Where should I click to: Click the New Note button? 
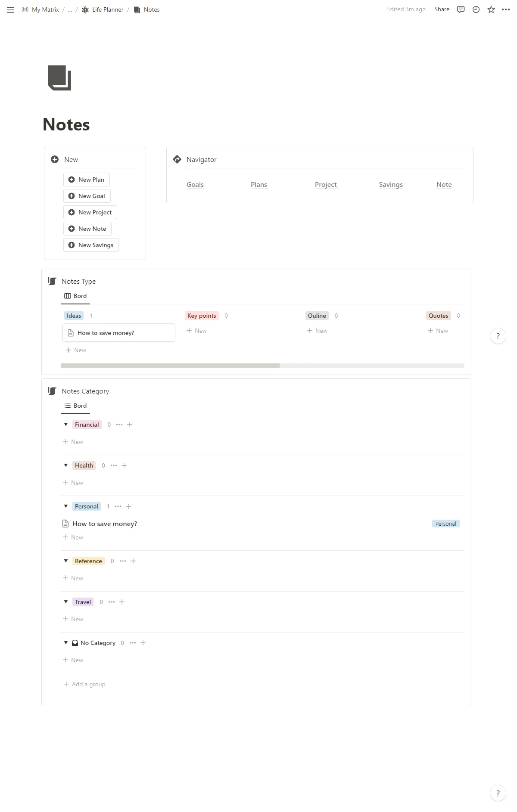coord(87,229)
